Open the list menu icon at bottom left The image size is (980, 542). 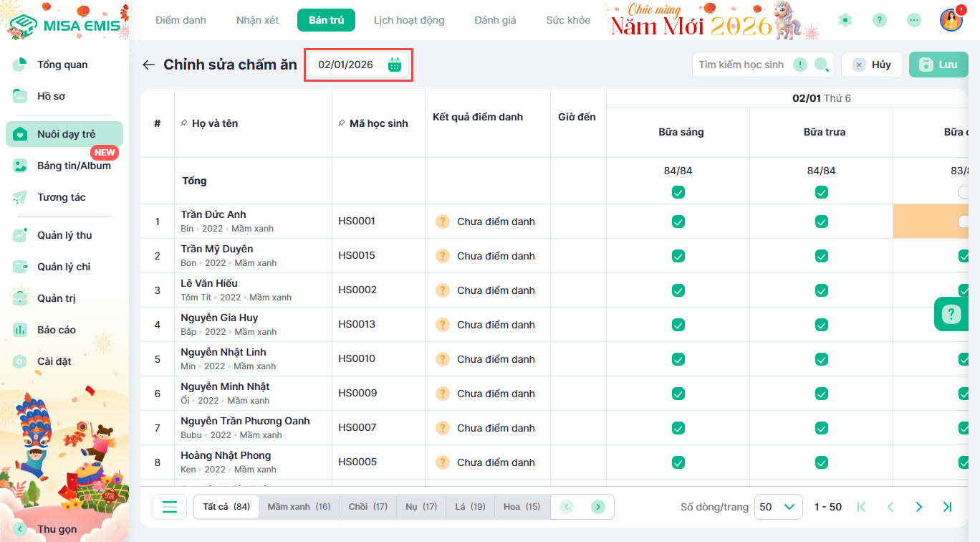click(170, 507)
